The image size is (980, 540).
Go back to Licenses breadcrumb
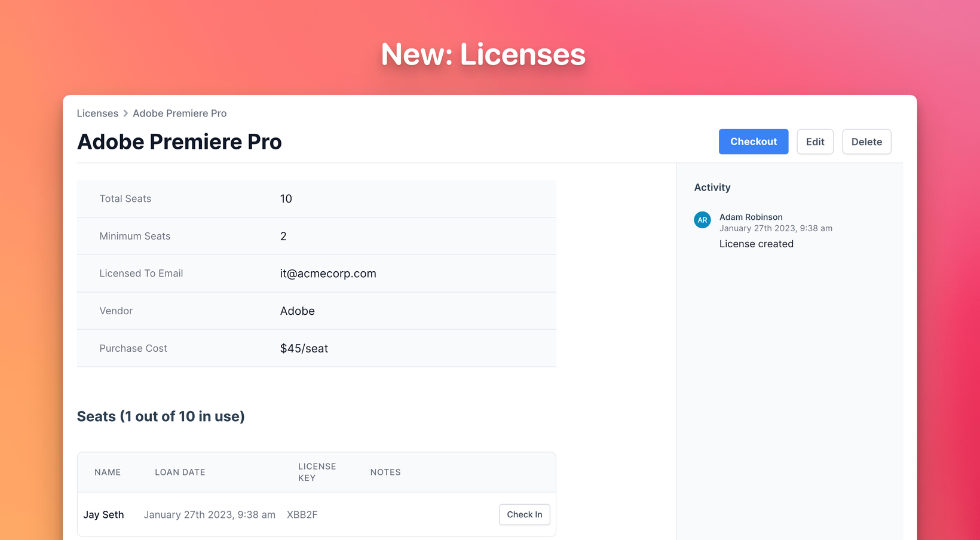click(97, 113)
